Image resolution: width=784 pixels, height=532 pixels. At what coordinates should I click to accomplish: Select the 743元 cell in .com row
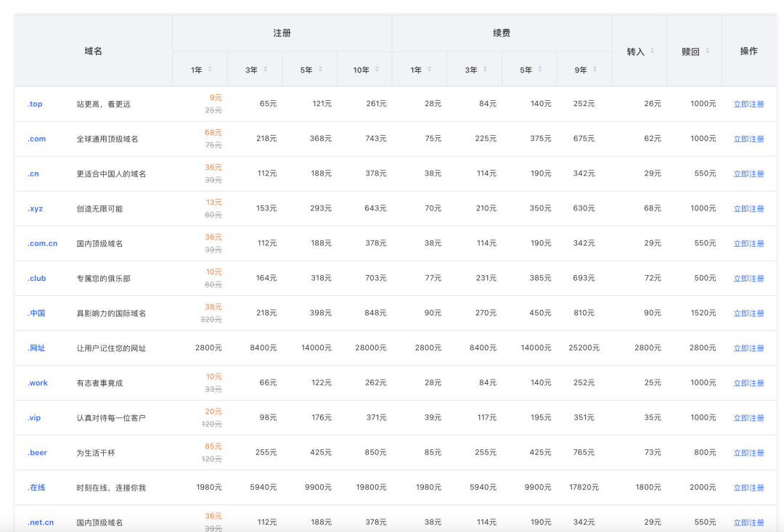(375, 138)
